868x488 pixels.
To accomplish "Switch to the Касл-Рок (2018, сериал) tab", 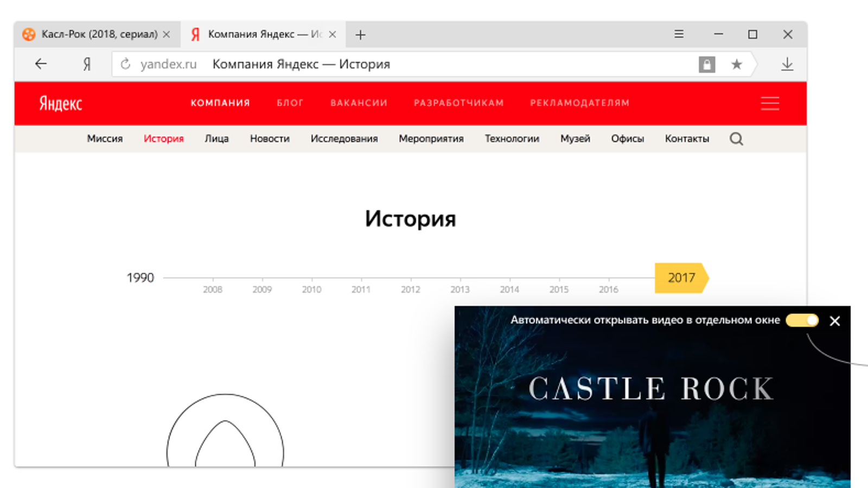I will pyautogui.click(x=98, y=34).
